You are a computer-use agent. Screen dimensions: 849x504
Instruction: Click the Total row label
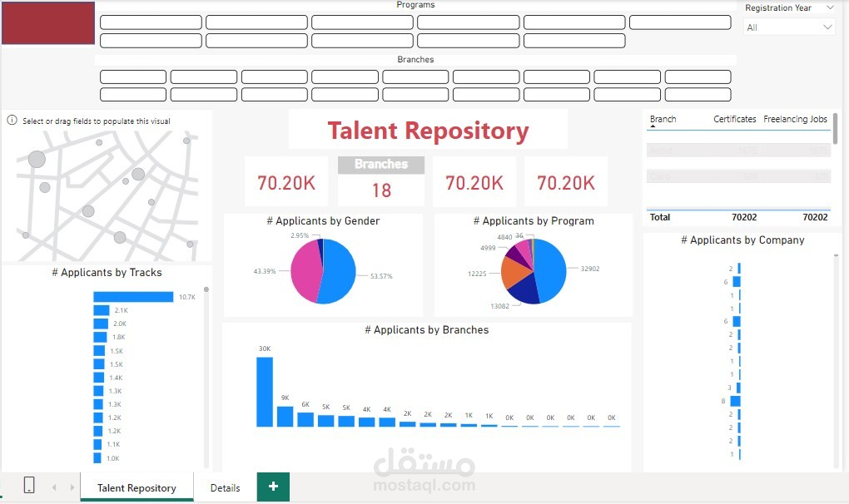click(x=659, y=217)
